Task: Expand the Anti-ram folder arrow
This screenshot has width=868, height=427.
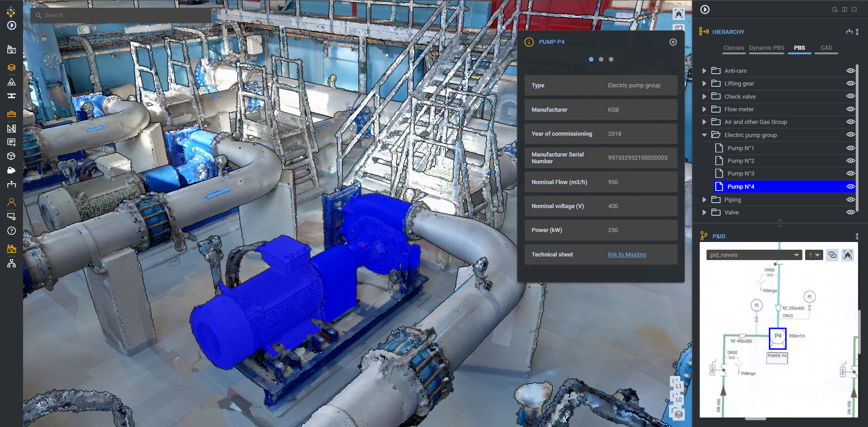Action: pos(704,71)
